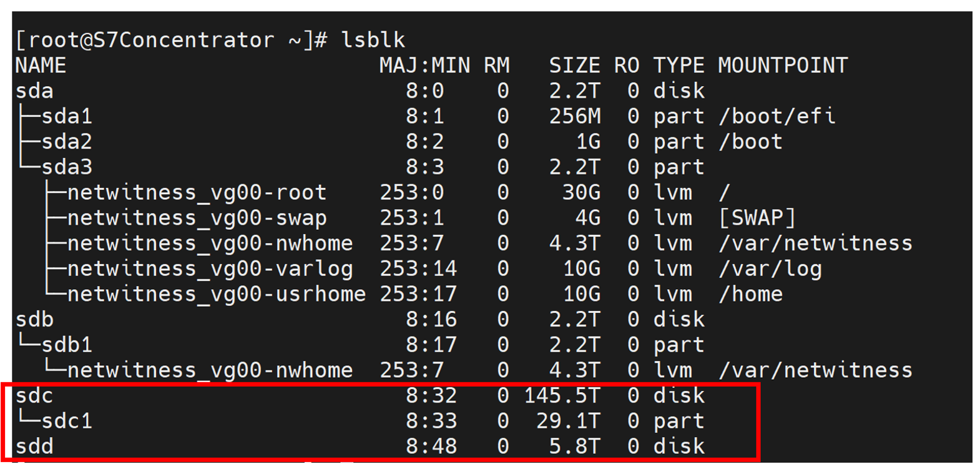The image size is (980, 469).
Task: Select the sda3 partition entry
Action: [x=67, y=167]
